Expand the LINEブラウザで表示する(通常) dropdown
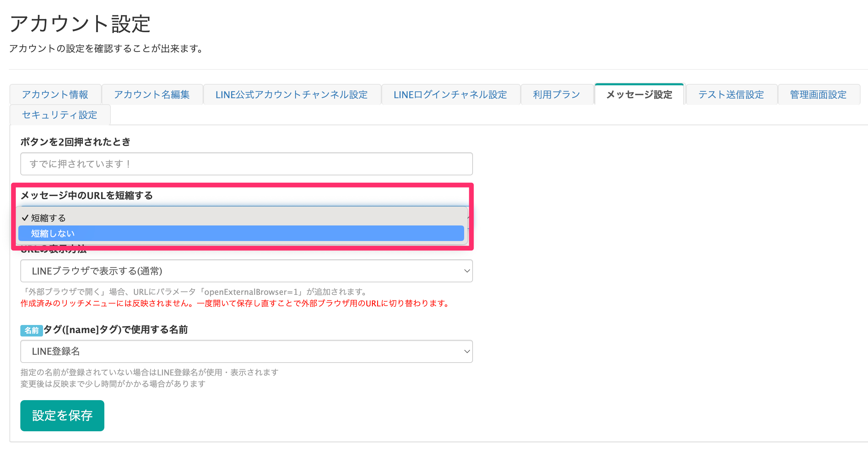Screen dimensions: 868x457 [246, 271]
